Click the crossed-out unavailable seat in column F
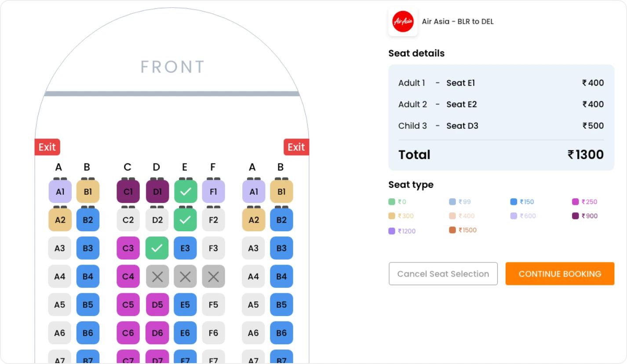 [x=213, y=277]
